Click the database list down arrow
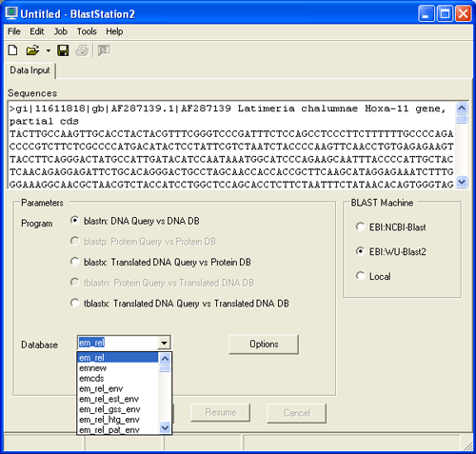The image size is (476, 454). point(165,428)
